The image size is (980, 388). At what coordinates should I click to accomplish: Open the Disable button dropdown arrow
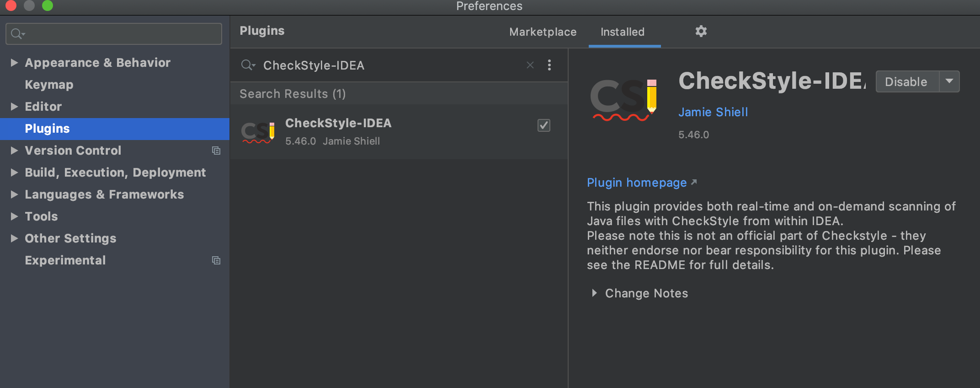(949, 81)
